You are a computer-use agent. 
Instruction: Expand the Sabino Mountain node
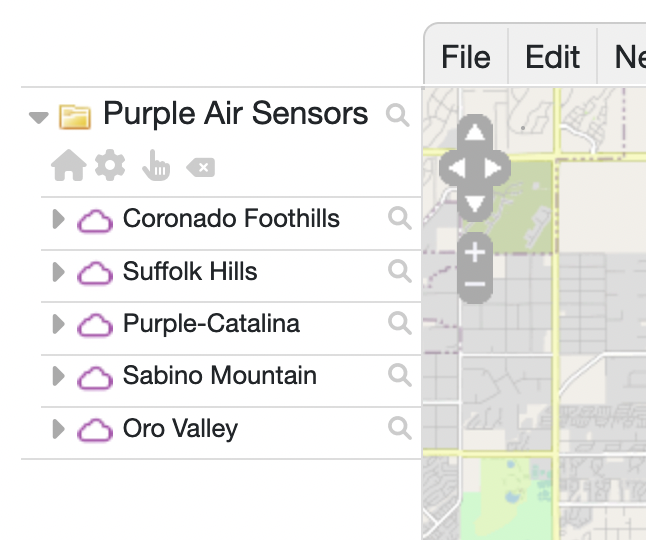point(58,377)
